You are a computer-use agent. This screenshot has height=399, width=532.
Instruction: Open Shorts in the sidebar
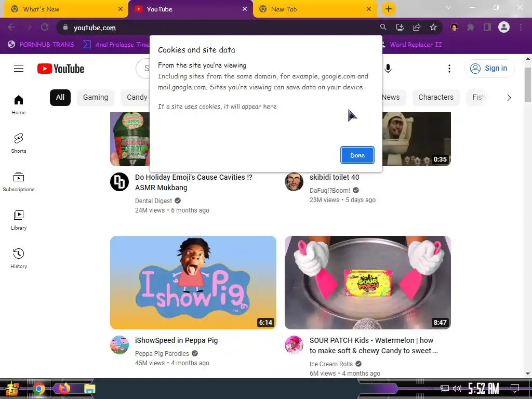19,143
